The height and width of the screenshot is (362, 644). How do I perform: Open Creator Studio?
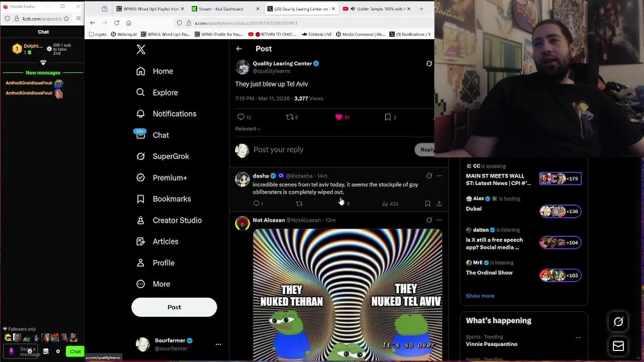tap(169, 220)
